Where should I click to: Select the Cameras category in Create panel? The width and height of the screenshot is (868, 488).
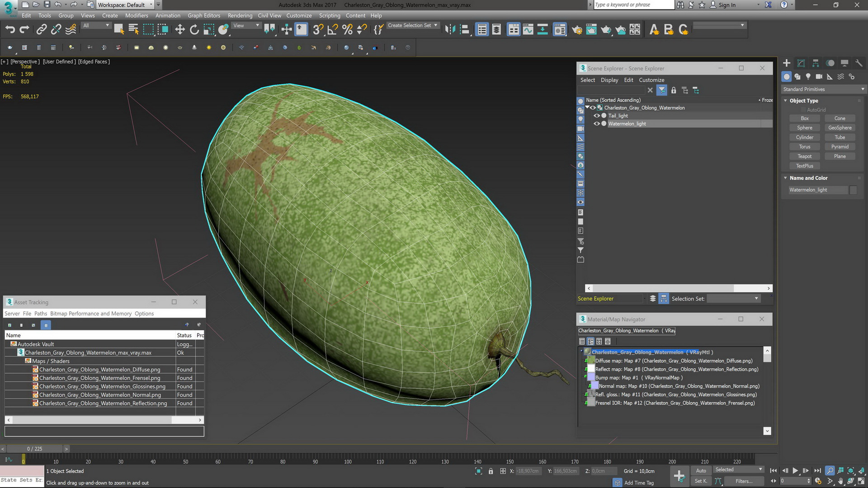coord(819,77)
